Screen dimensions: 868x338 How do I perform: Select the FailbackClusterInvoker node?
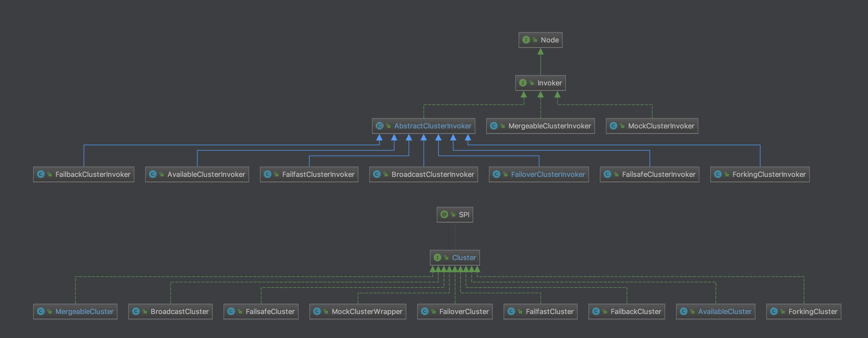(83, 174)
